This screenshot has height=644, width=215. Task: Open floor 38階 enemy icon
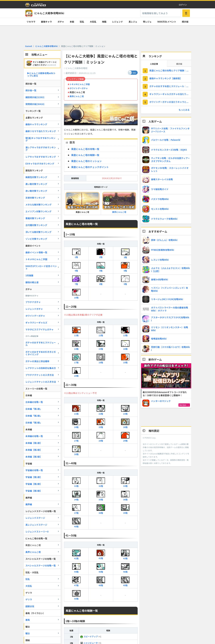coord(101,508)
